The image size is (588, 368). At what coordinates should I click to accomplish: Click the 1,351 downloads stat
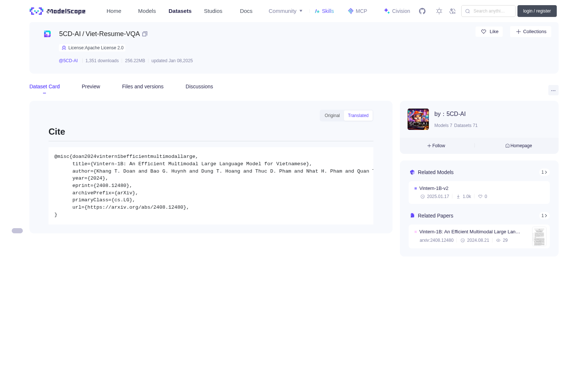point(102,61)
